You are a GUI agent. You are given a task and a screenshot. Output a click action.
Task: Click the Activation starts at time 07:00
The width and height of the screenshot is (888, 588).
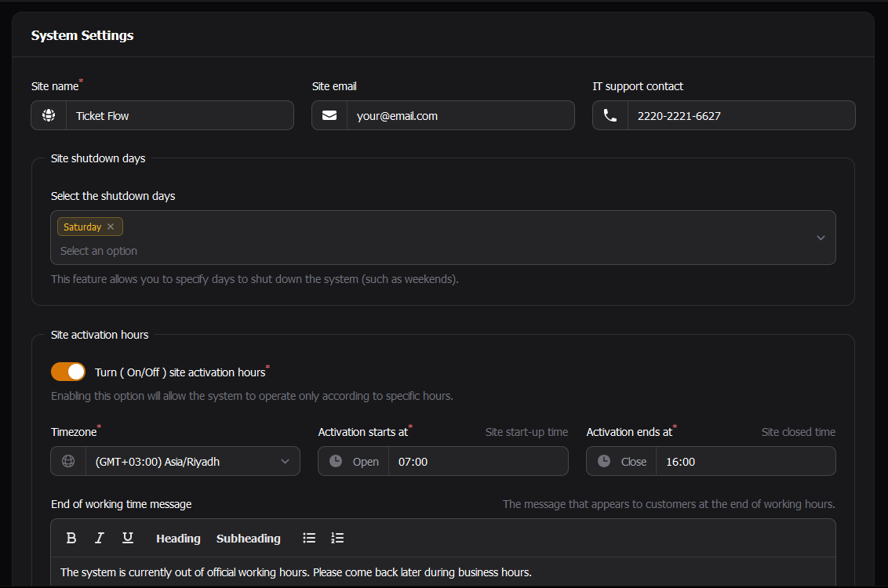478,461
